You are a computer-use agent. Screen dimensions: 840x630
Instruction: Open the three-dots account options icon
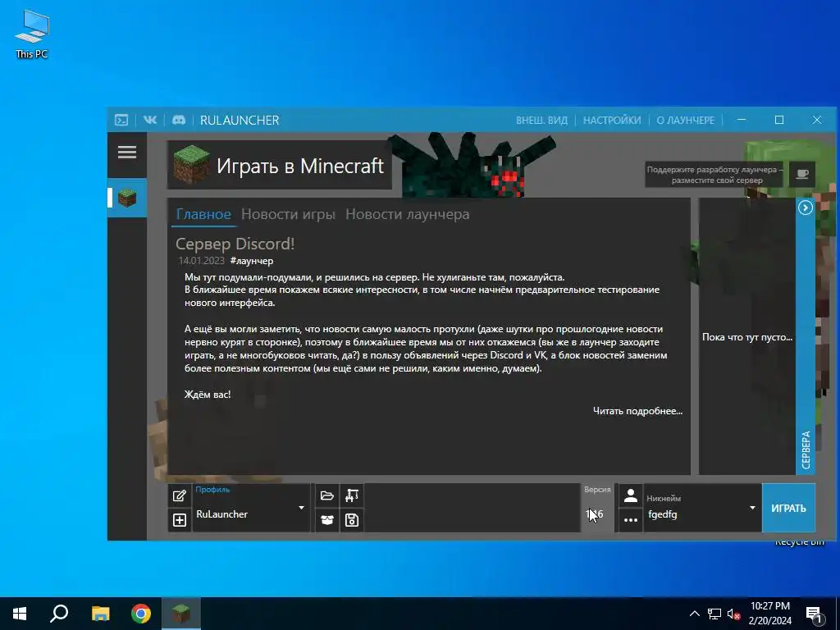point(631,519)
